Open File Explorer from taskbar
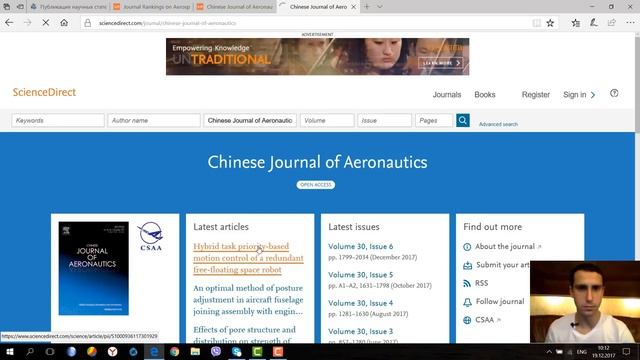This screenshot has width=640, height=360. point(195,351)
